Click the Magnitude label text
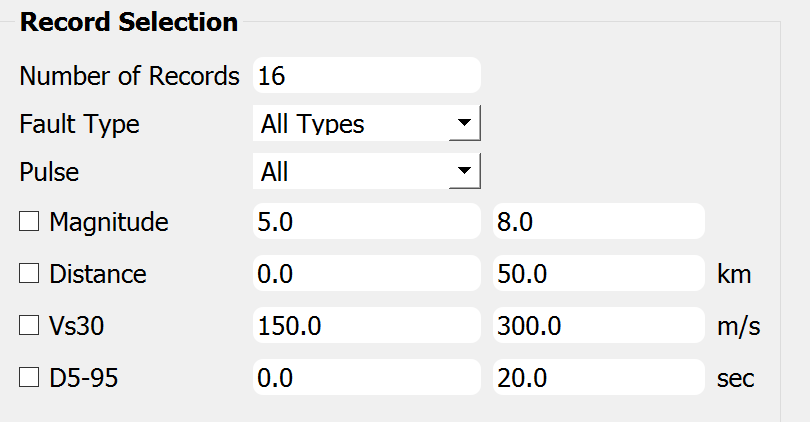810x422 pixels. tap(108, 222)
